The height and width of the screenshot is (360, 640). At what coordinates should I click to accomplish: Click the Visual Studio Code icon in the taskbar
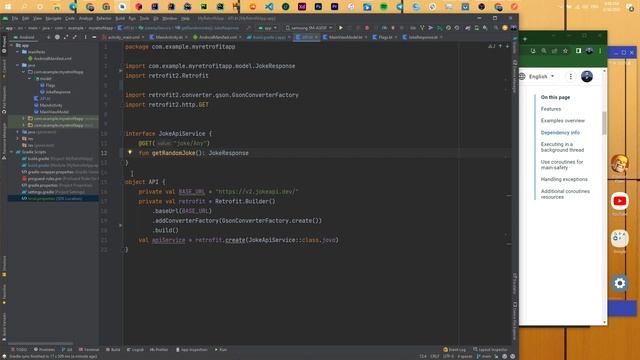pyautogui.click(x=269, y=7)
